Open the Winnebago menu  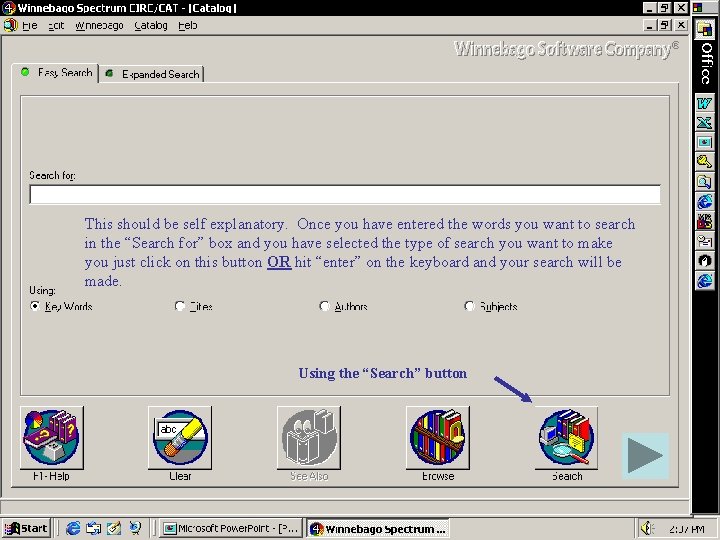[x=99, y=26]
